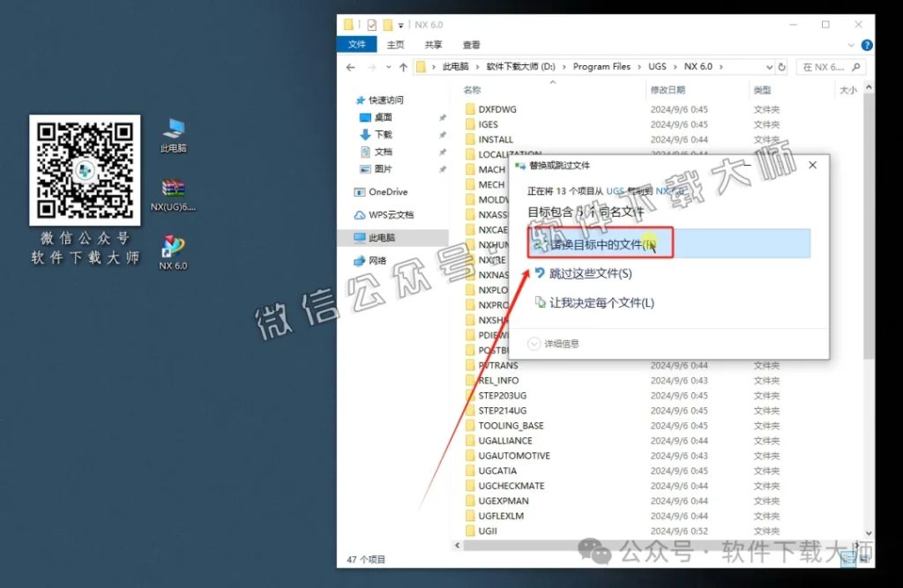The image size is (903, 588).
Task: Expand 详细信息 in the replace files dialog
Action: [564, 345]
